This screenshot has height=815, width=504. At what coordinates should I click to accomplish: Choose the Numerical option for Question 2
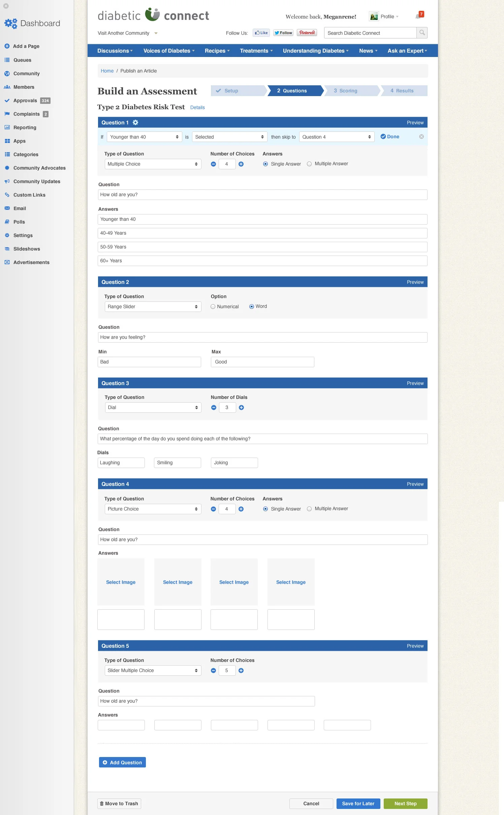(x=213, y=307)
